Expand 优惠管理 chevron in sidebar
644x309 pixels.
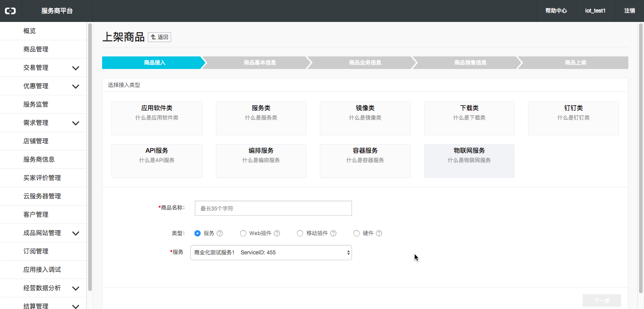pos(76,86)
